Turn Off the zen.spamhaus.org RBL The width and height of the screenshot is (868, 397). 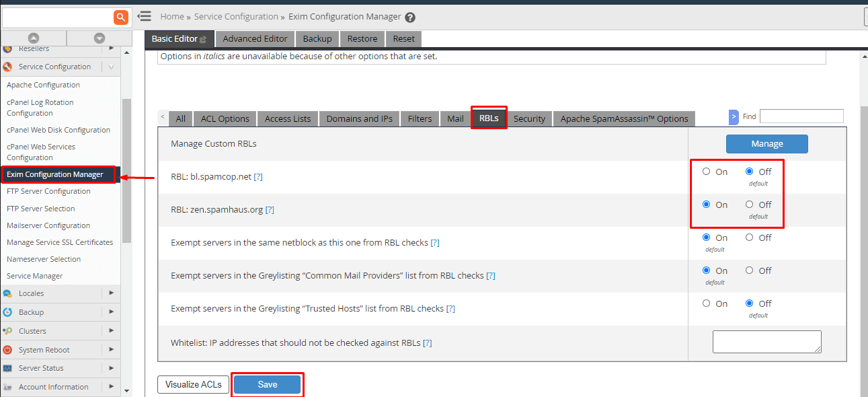[x=749, y=205]
